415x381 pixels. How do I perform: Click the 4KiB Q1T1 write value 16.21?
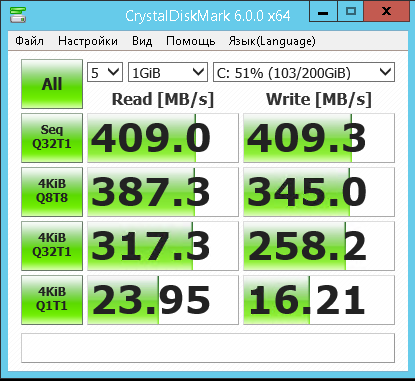319,300
